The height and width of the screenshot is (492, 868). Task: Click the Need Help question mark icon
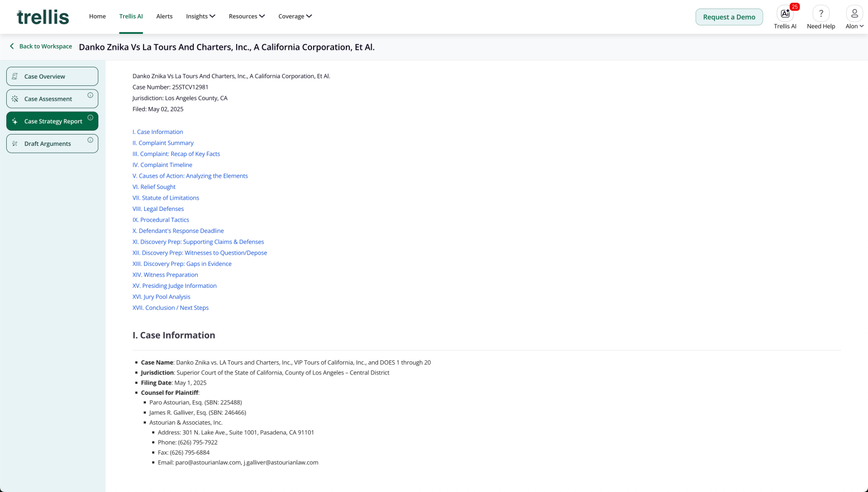click(821, 14)
